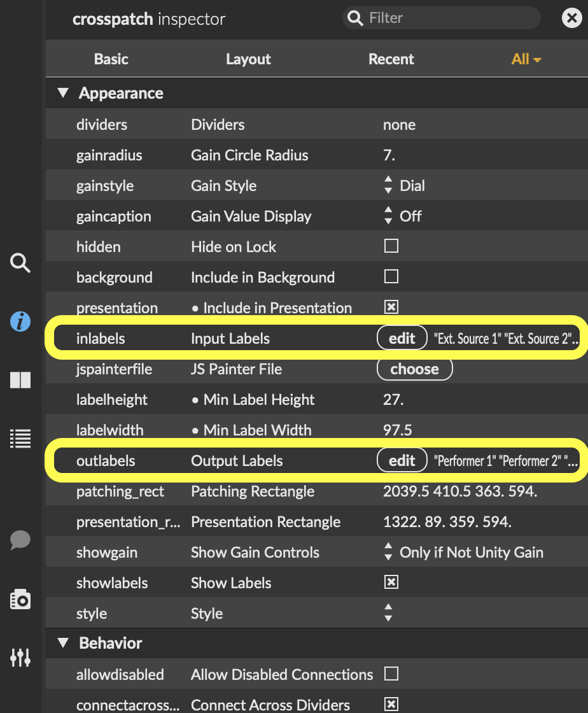Viewport: 588px width, 713px height.
Task: Close the inspector with the X icon
Action: (571, 18)
